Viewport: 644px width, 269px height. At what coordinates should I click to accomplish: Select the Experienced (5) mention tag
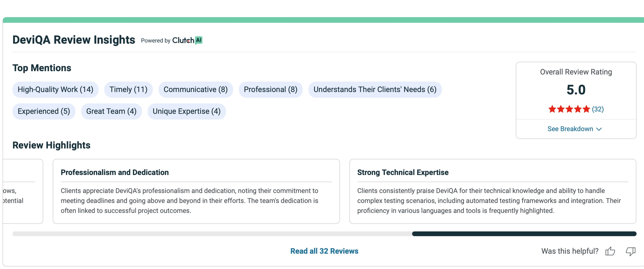44,111
